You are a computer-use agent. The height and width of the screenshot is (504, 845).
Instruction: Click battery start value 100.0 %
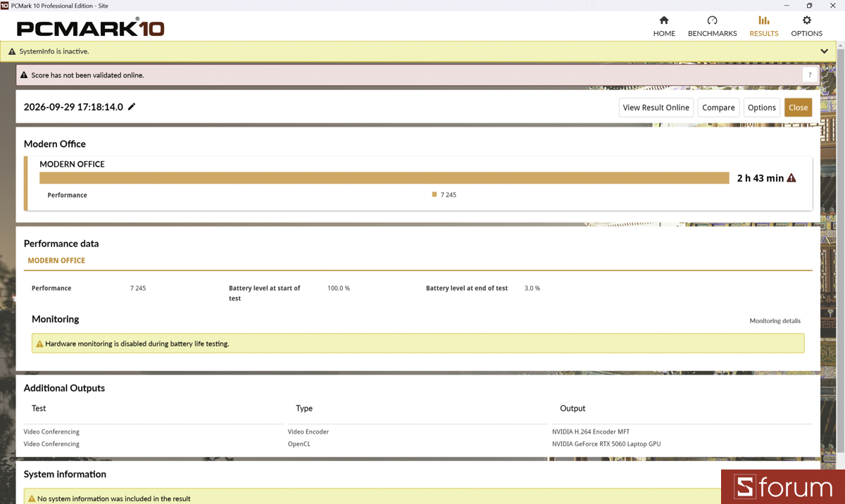click(339, 289)
